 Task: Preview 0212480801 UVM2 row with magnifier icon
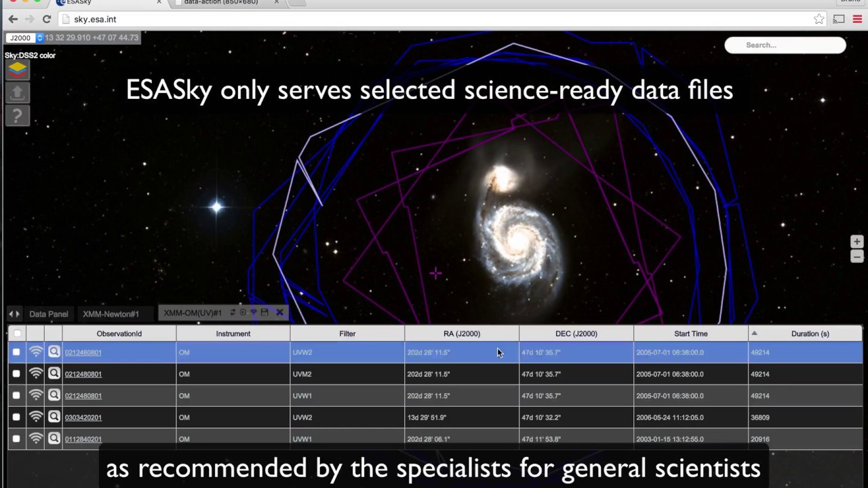click(54, 373)
